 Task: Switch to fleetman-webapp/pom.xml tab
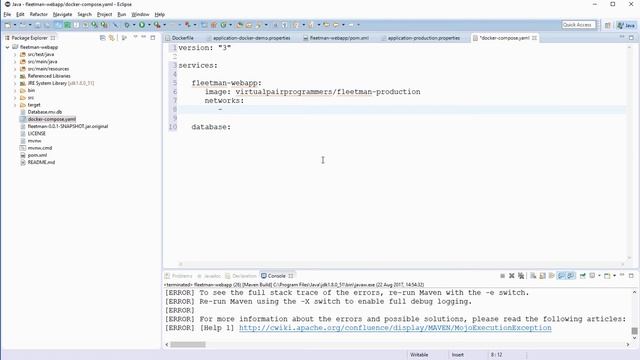pos(336,38)
